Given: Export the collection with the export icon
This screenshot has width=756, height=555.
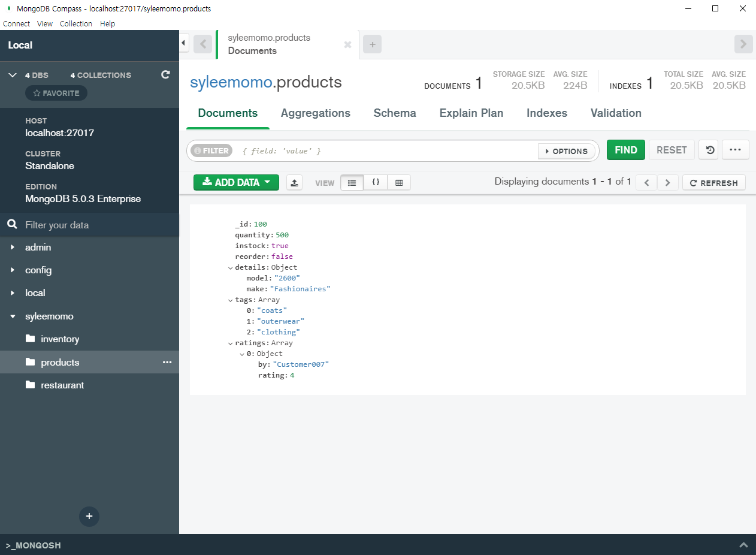Looking at the screenshot, I should [x=294, y=182].
